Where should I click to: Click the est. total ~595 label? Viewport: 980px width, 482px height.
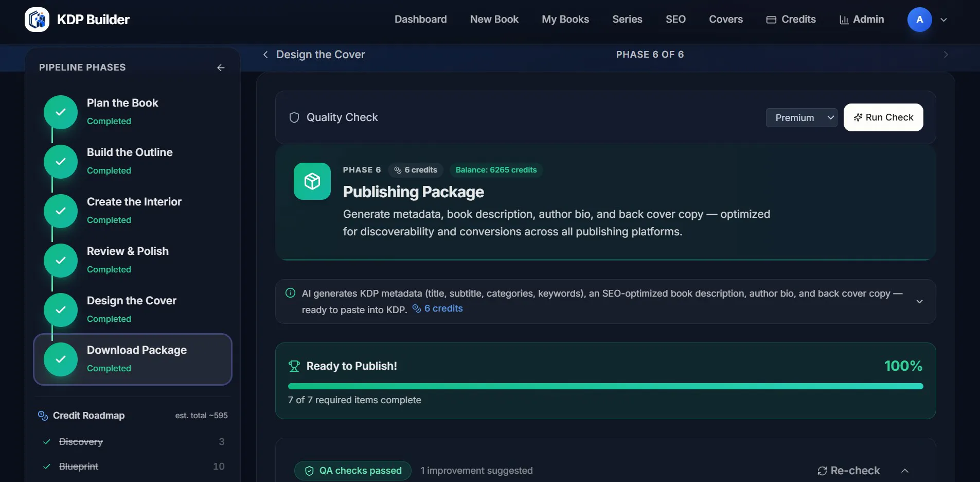click(x=201, y=416)
